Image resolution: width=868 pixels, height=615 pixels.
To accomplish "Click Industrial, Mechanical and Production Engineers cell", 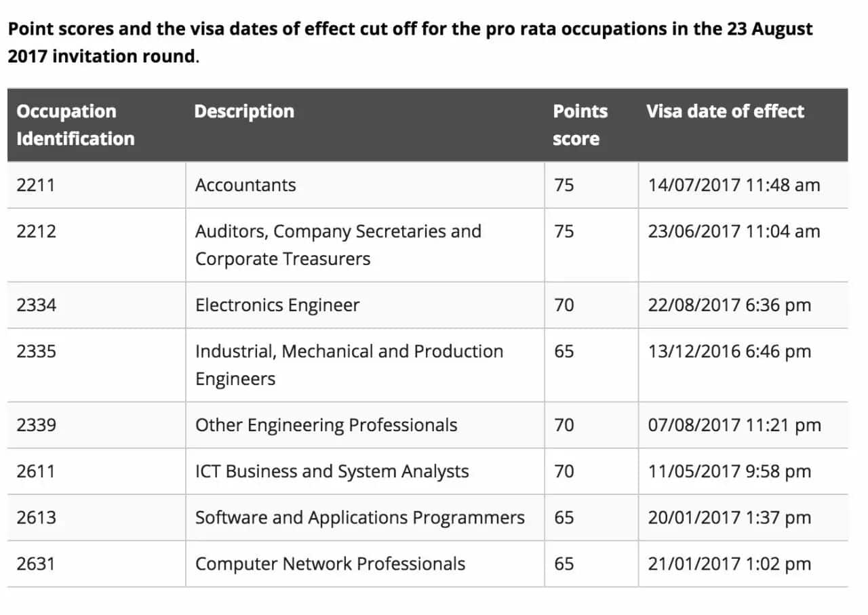I will [365, 365].
